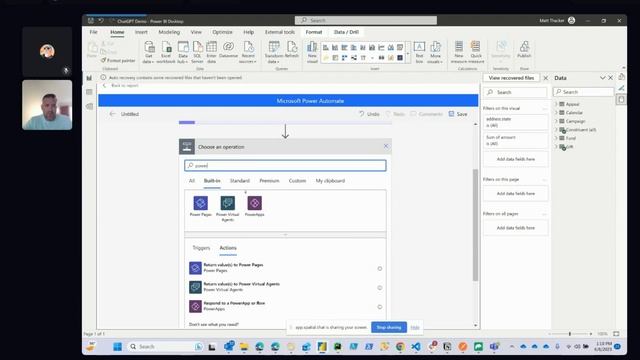
Task: Open the Data / Drill ribbon tab
Action: tap(346, 32)
